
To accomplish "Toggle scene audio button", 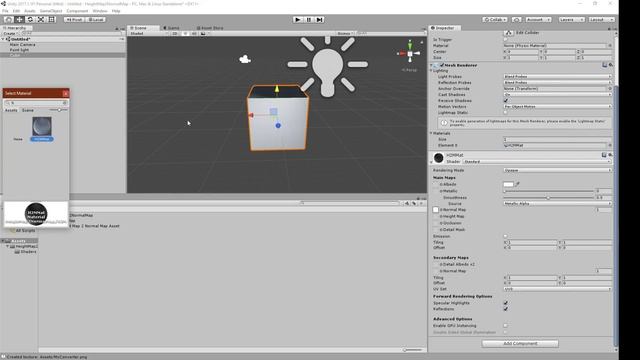I will click(x=194, y=33).
